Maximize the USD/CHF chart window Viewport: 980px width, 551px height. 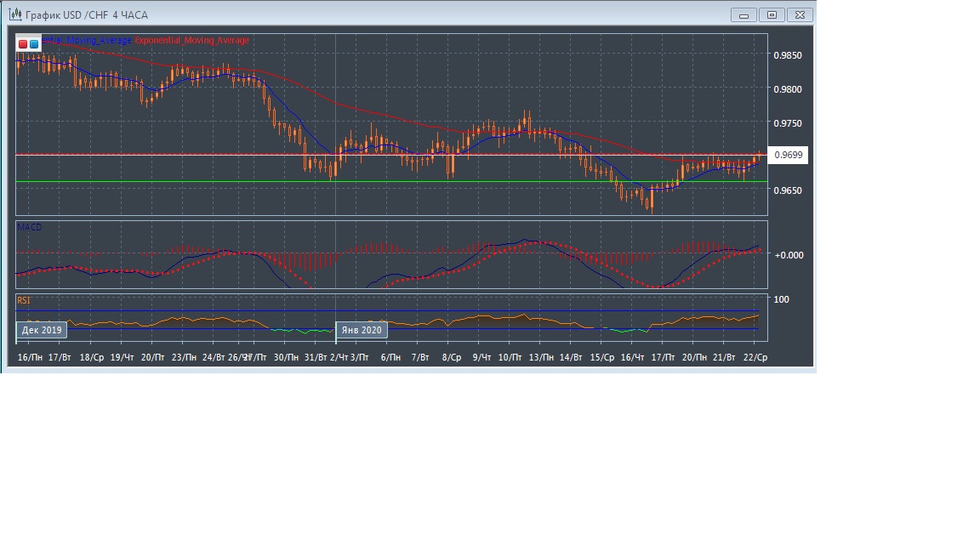[x=772, y=15]
